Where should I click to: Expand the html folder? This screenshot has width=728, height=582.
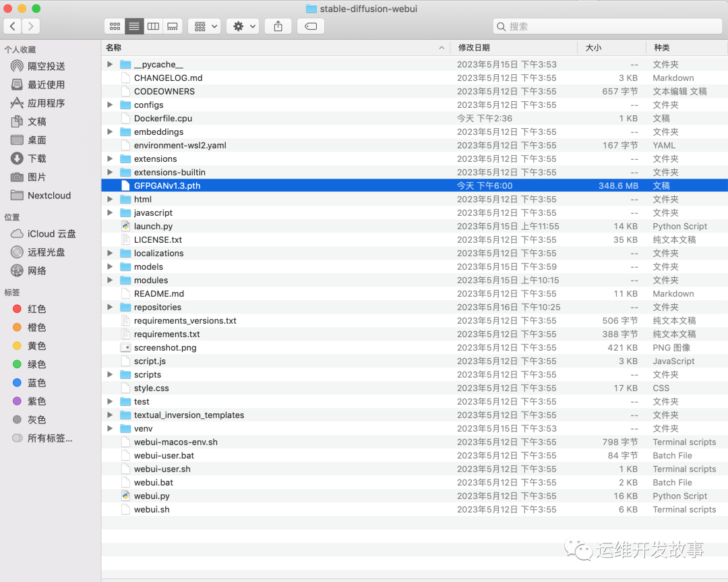point(110,199)
